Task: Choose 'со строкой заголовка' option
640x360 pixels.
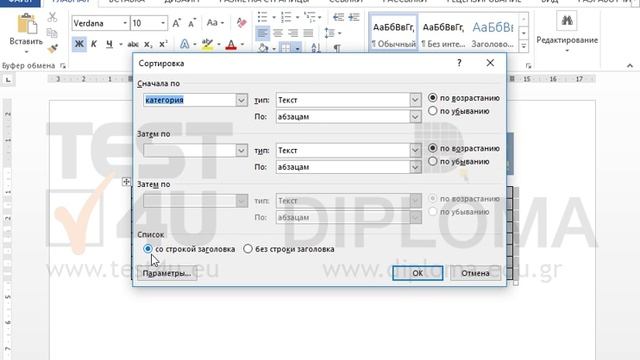Action: coord(148,249)
